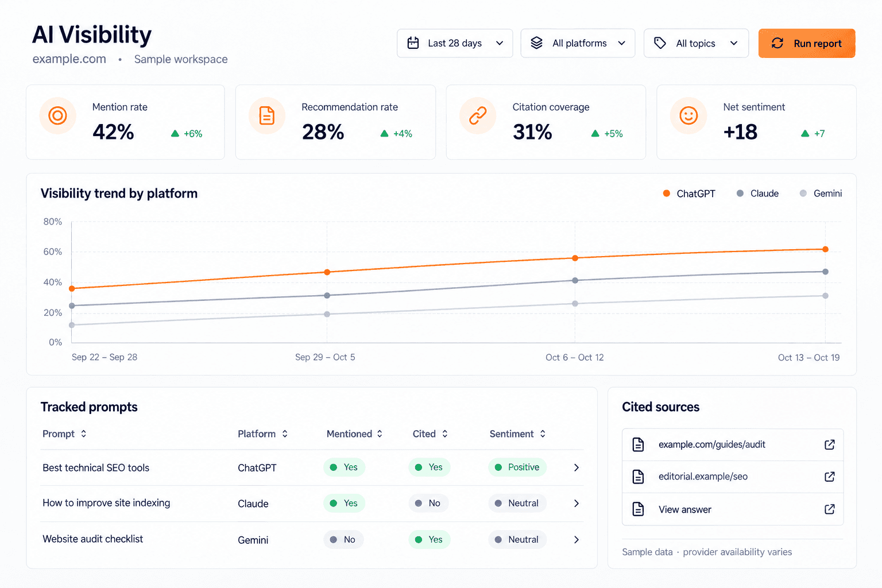The height and width of the screenshot is (588, 882).
Task: Expand the How to improve site indexing row
Action: pyautogui.click(x=577, y=504)
